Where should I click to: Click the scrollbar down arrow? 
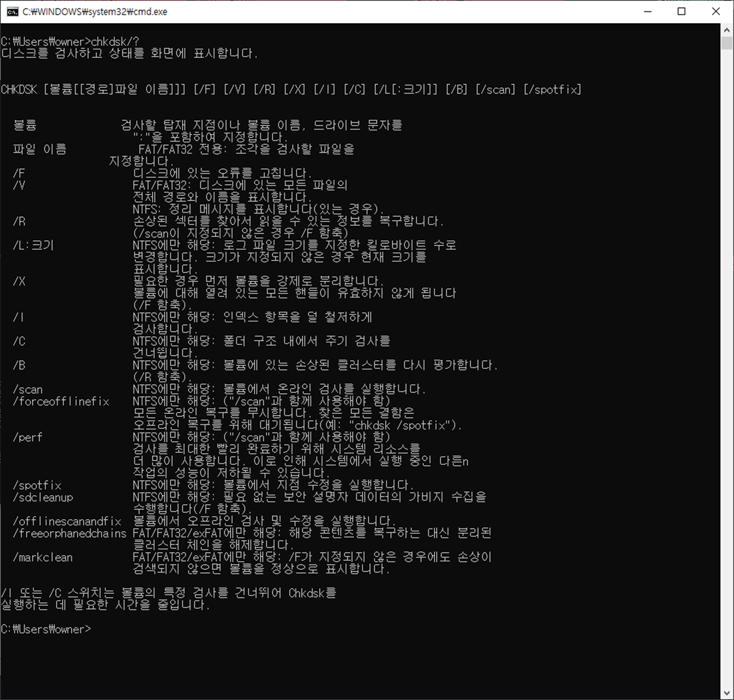pyautogui.click(x=727, y=693)
